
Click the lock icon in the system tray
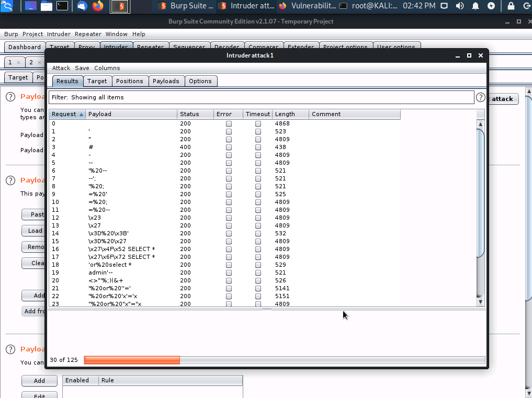point(511,7)
